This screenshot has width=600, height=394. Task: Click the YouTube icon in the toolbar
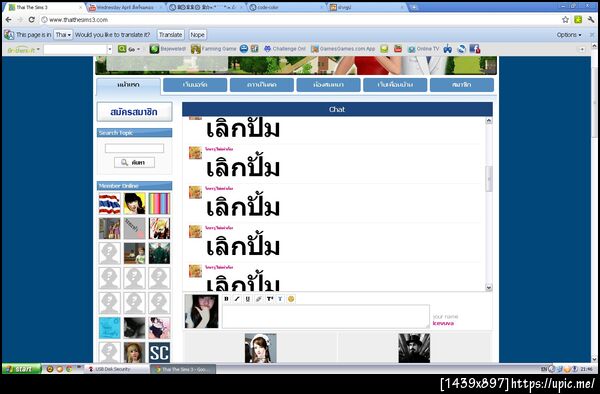click(x=398, y=49)
